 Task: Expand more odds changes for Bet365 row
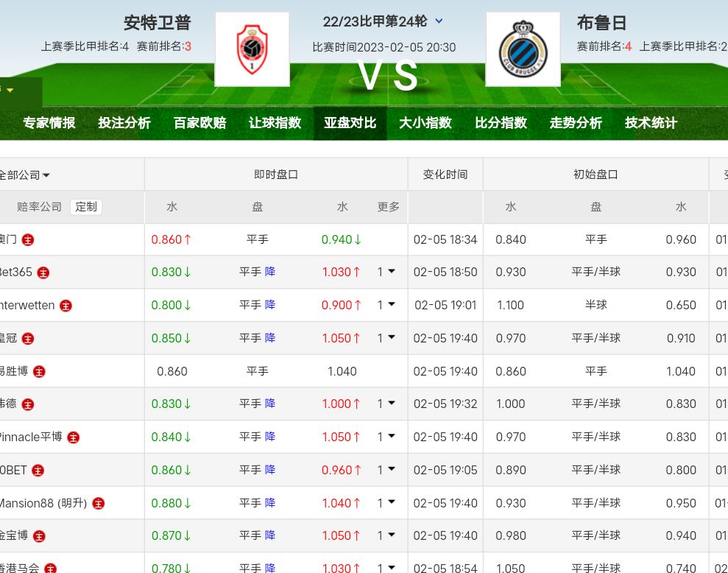coord(386,272)
